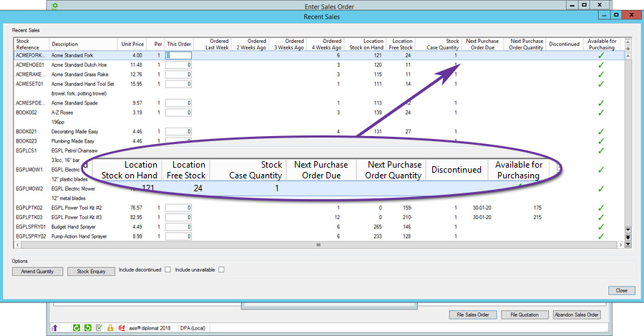Click This Order field for EGPLSPRY02 row
Image resolution: width=644 pixels, height=336 pixels.
[x=178, y=236]
